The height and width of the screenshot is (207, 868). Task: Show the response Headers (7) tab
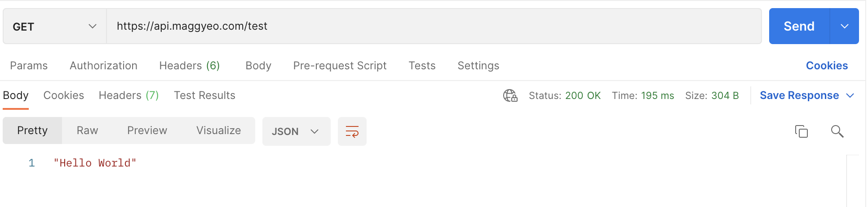click(x=128, y=95)
